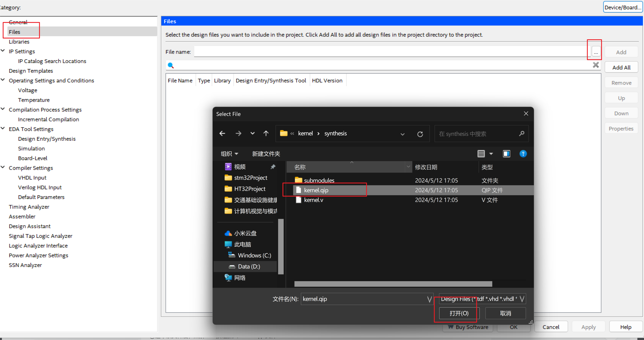Open view options dropdown arrow
644x340 pixels.
point(491,154)
